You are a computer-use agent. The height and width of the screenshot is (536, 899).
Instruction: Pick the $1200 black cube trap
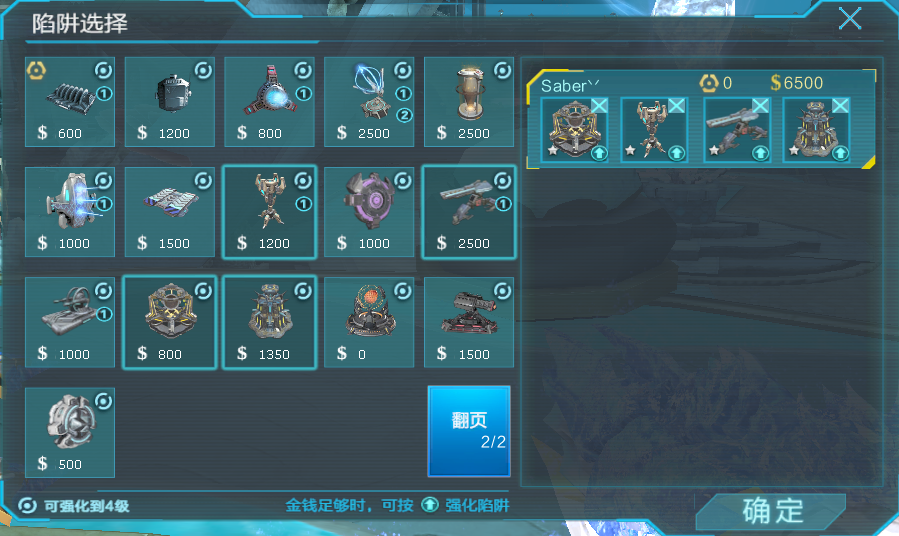coord(170,101)
